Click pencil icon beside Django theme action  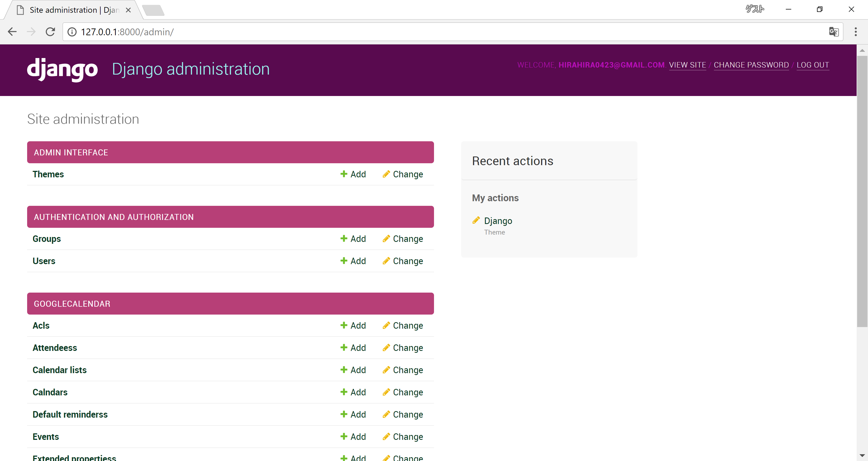click(x=476, y=220)
